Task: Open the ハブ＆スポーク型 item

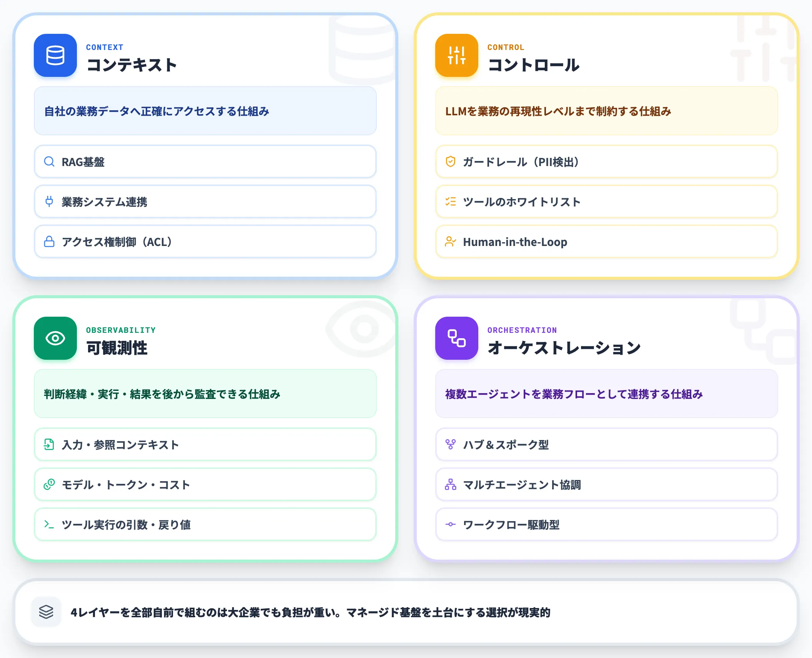Action: coord(607,445)
